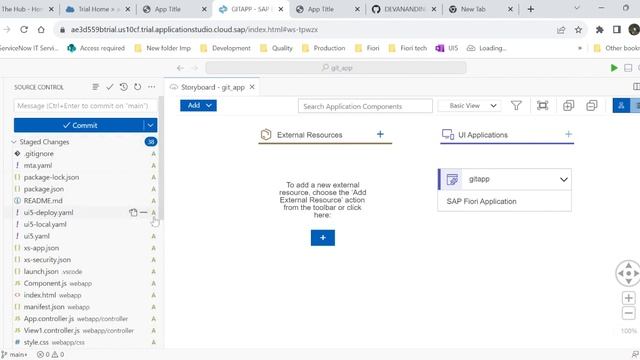This screenshot has width=640, height=360.
Task: Open commit options dropdown arrow
Action: point(150,125)
